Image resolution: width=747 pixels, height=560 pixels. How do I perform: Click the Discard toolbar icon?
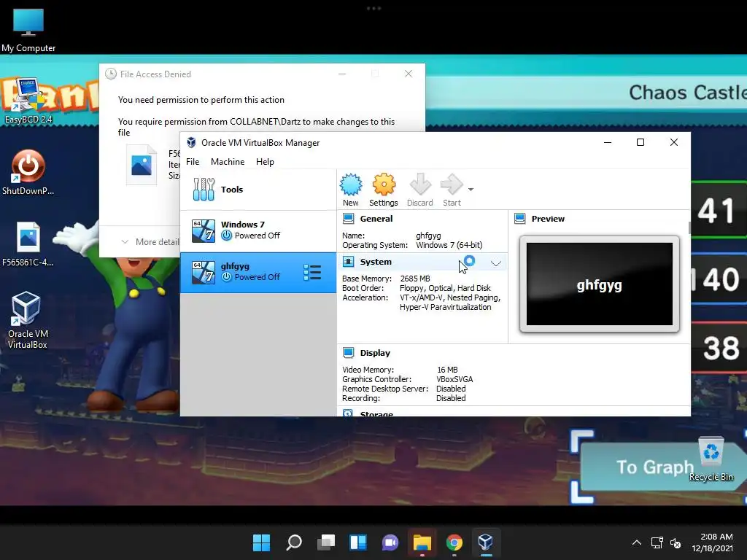point(420,184)
